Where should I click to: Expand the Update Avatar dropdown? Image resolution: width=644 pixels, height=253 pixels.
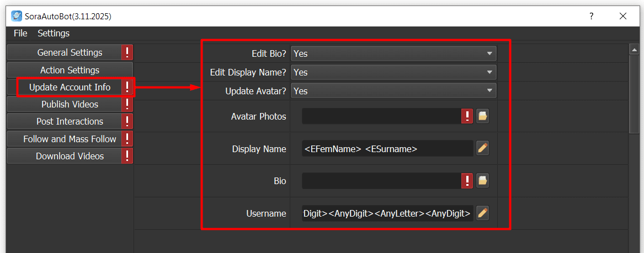tap(393, 91)
